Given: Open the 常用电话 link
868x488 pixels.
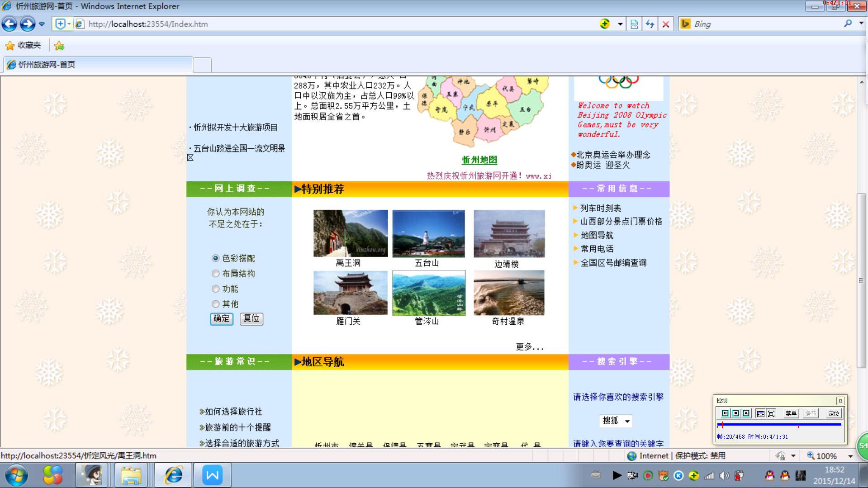Looking at the screenshot, I should 597,249.
